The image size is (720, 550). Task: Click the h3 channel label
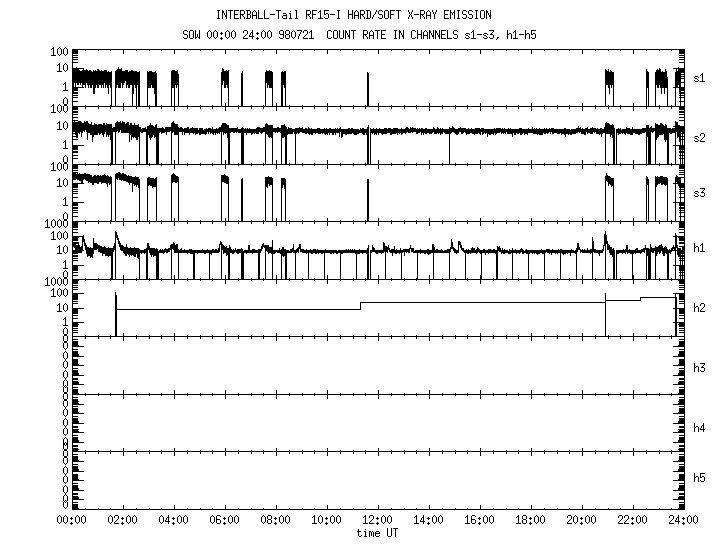click(x=700, y=367)
